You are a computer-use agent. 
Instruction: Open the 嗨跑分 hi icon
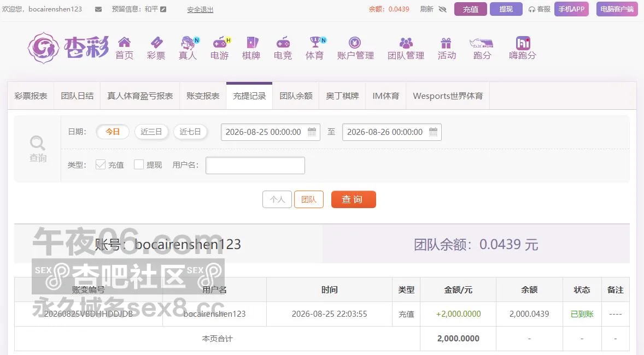tap(523, 43)
